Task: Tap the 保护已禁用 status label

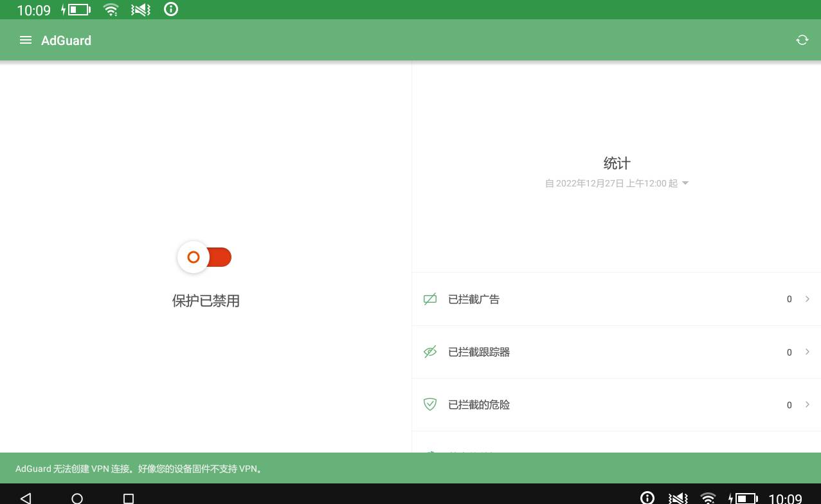Action: [x=206, y=301]
